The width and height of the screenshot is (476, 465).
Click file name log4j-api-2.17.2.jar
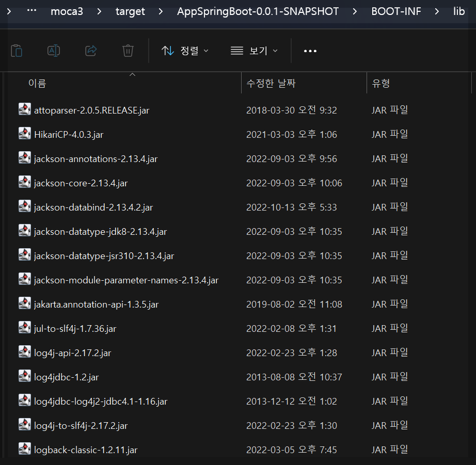(73, 353)
